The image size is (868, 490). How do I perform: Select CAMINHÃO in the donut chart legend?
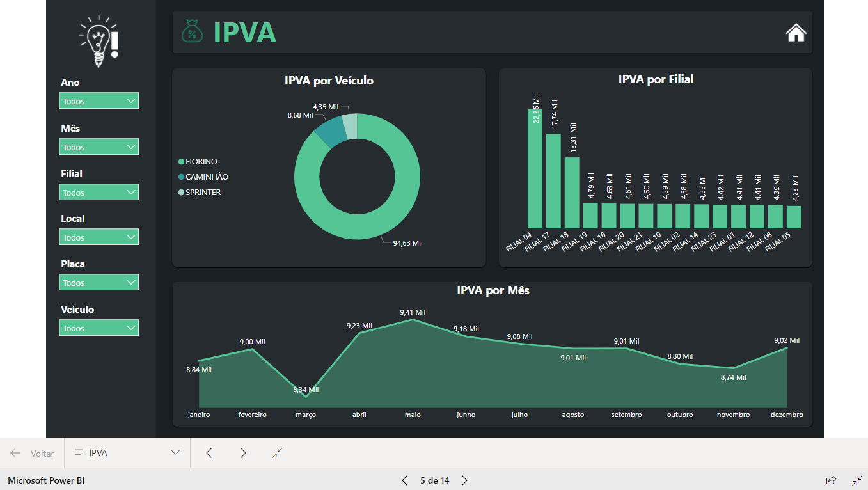tap(203, 177)
